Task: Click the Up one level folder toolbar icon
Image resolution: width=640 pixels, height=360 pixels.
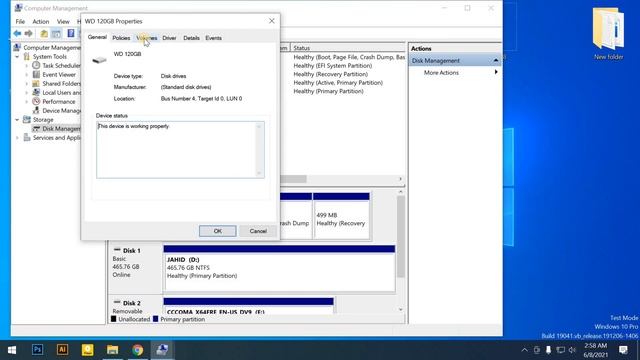Action: (44, 33)
